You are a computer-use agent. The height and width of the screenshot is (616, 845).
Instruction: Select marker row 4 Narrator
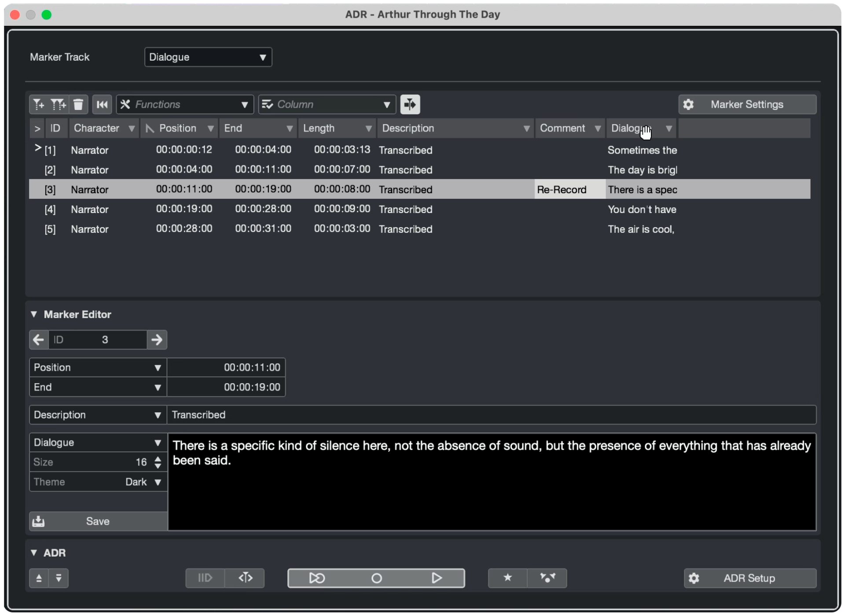point(90,209)
